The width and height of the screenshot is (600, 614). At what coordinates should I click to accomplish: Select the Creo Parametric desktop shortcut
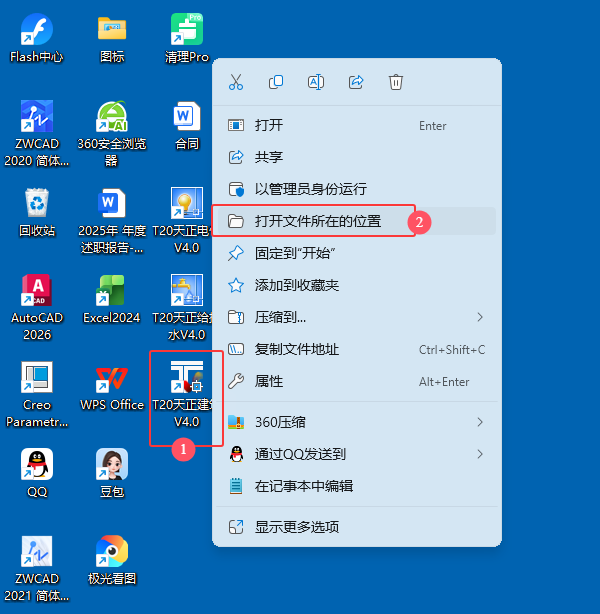(x=36, y=394)
